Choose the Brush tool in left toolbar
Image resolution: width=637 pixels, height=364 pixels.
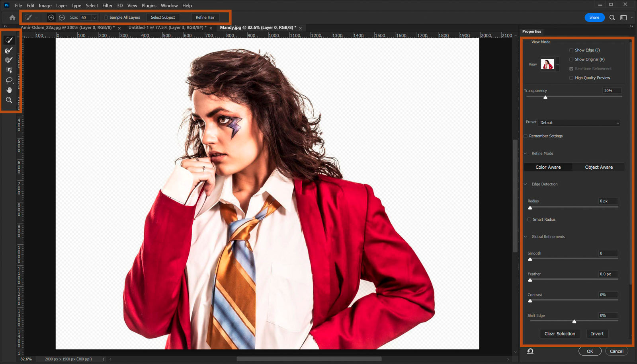(x=9, y=60)
